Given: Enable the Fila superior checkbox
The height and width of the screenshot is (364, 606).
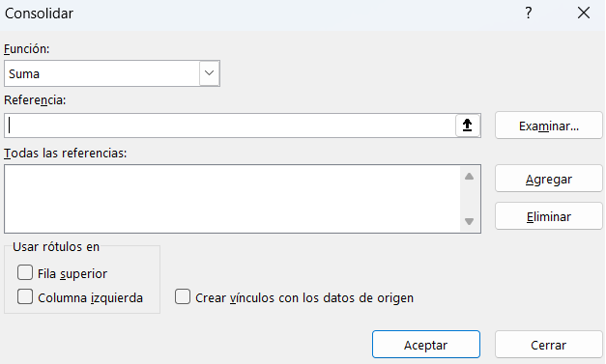Looking at the screenshot, I should tap(25, 272).
